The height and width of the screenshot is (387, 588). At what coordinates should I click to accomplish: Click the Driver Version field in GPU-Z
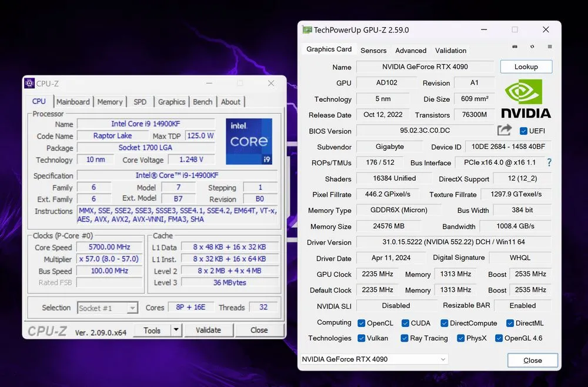pyautogui.click(x=453, y=242)
